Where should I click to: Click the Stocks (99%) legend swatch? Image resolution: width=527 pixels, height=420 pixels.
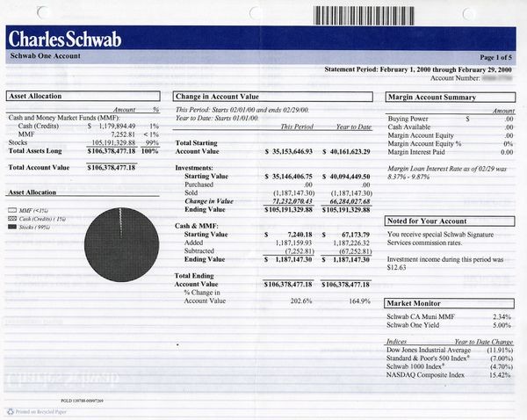(x=12, y=227)
